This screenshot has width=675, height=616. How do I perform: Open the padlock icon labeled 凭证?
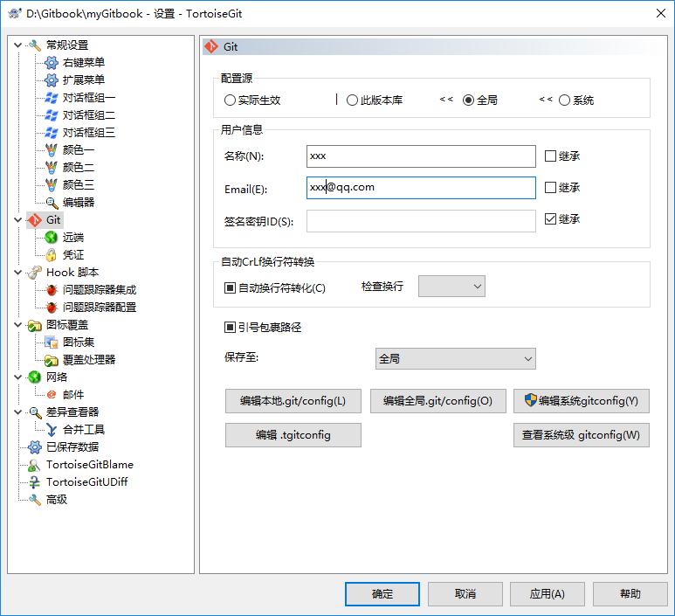pos(52,255)
